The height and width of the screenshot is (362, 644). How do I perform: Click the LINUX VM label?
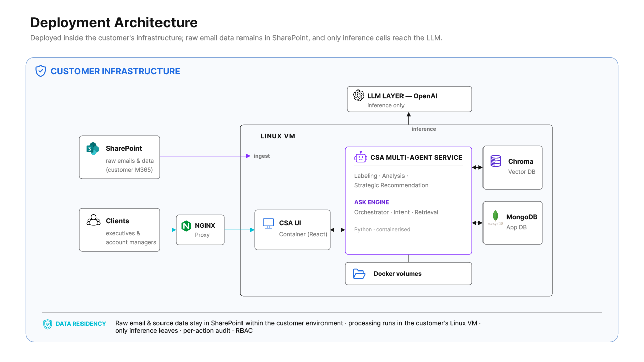[278, 136]
